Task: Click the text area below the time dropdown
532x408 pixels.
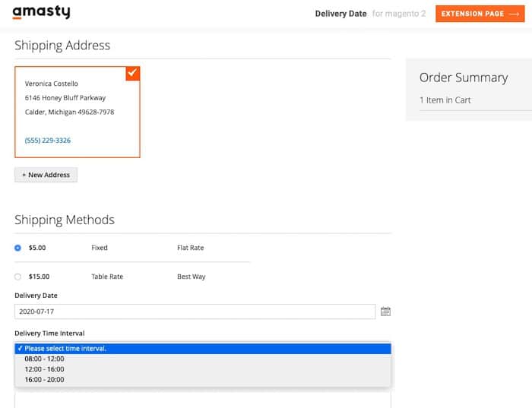Action: coord(202,400)
